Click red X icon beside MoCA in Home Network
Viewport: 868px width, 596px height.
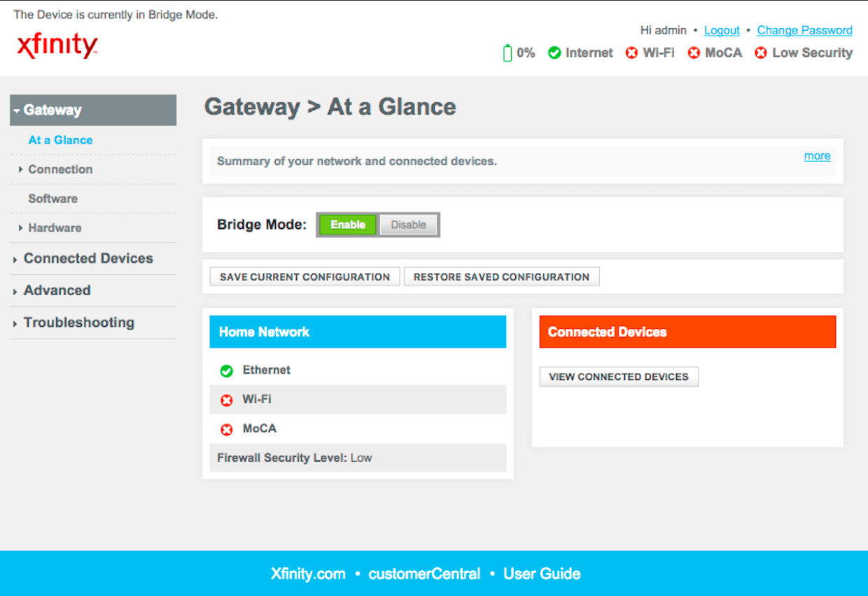(x=226, y=430)
